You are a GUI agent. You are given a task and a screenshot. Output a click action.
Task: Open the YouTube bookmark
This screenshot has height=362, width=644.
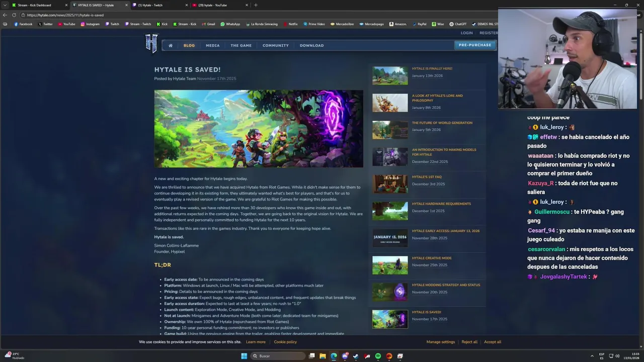[x=66, y=24]
